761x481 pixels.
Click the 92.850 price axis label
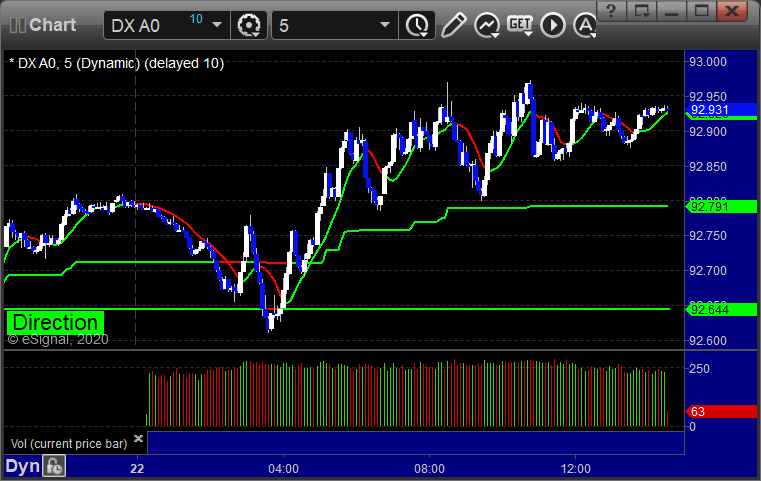click(708, 166)
